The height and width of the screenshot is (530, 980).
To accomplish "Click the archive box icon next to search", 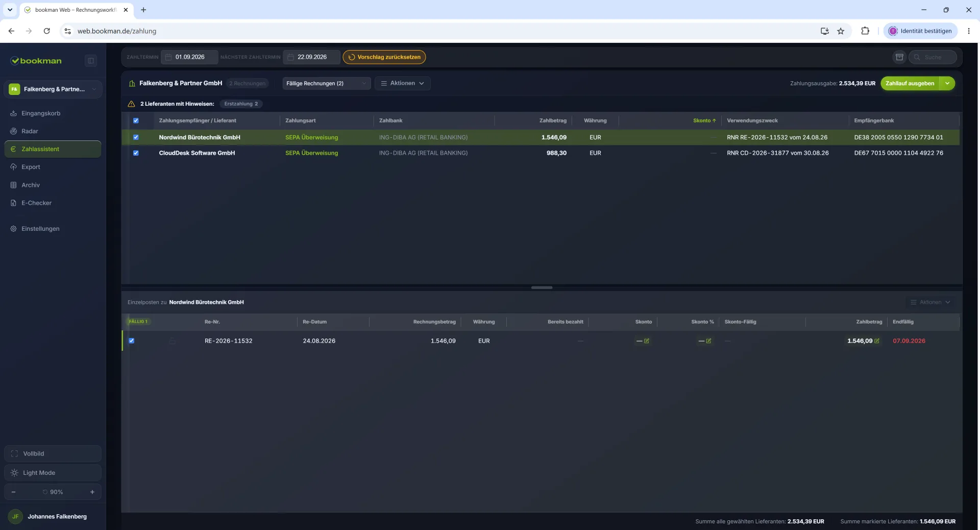I will (x=899, y=57).
